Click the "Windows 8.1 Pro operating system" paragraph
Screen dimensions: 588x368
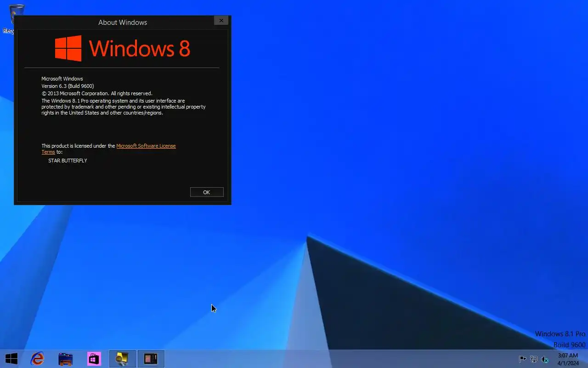click(x=124, y=107)
